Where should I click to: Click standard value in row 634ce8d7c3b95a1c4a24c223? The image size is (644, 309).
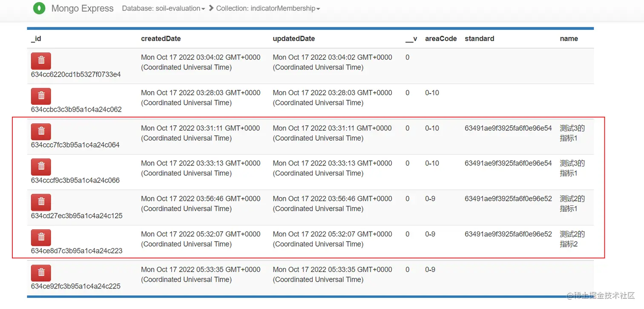pyautogui.click(x=508, y=234)
